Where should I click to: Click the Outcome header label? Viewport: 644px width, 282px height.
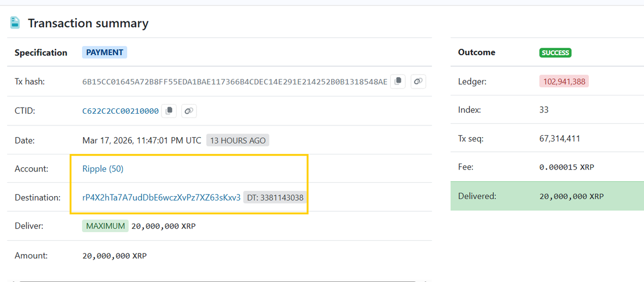[477, 52]
